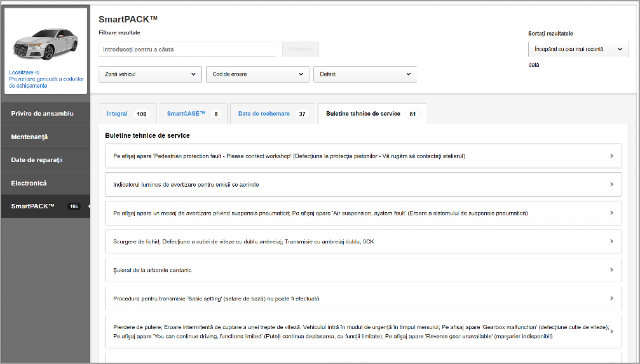The height and width of the screenshot is (364, 640).
Task: Open the sort results dropdown
Action: coord(577,49)
